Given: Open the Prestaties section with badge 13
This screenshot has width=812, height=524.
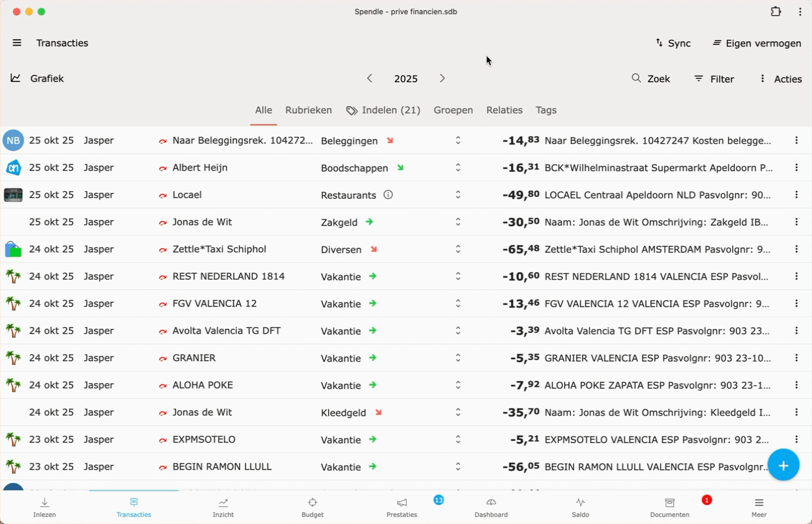Looking at the screenshot, I should pyautogui.click(x=402, y=507).
